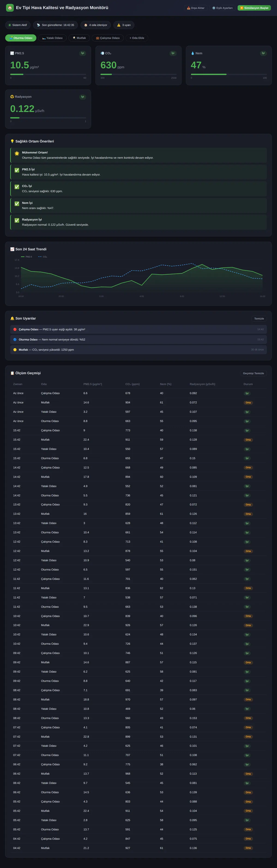The height and width of the screenshot is (868, 277).
Task: Open the Dışa Aktar export option
Action: (x=196, y=8)
